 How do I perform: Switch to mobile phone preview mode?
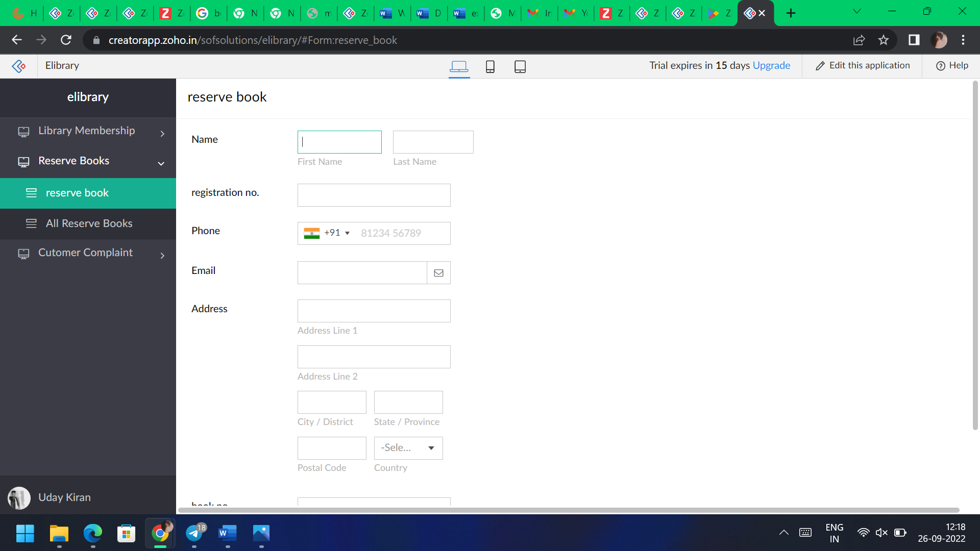[490, 66]
